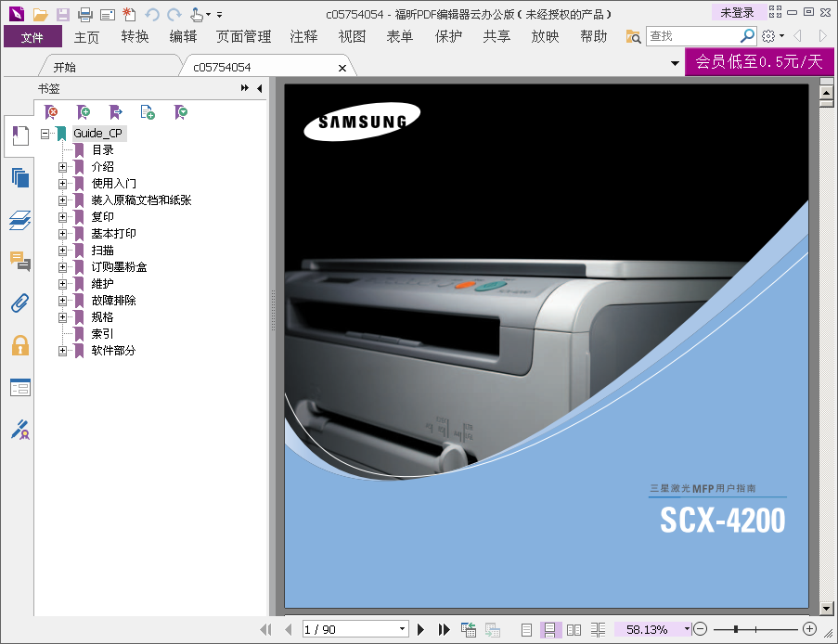The image size is (838, 644).
Task: Open the 转换 ribbon tab
Action: point(135,37)
